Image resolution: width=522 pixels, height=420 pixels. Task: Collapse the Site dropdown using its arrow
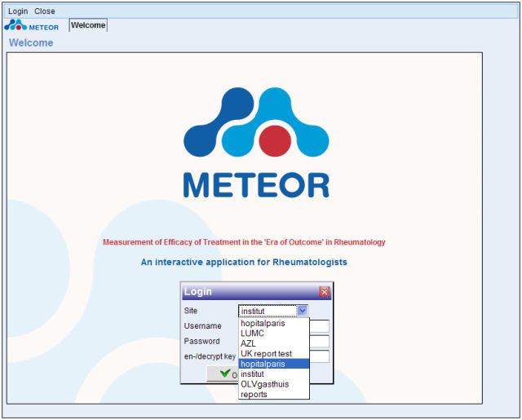tap(303, 311)
